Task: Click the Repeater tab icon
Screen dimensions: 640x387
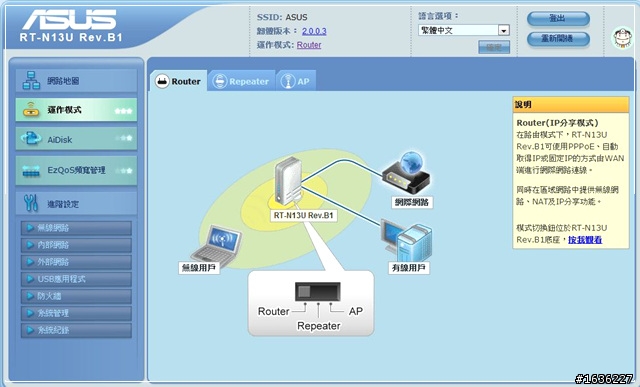Action: [x=220, y=81]
